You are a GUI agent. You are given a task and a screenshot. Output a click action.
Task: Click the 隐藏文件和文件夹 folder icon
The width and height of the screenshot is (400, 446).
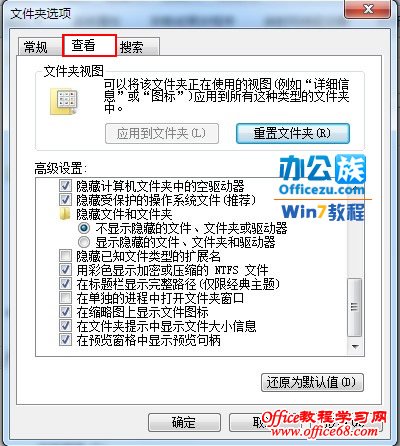pyautogui.click(x=65, y=214)
